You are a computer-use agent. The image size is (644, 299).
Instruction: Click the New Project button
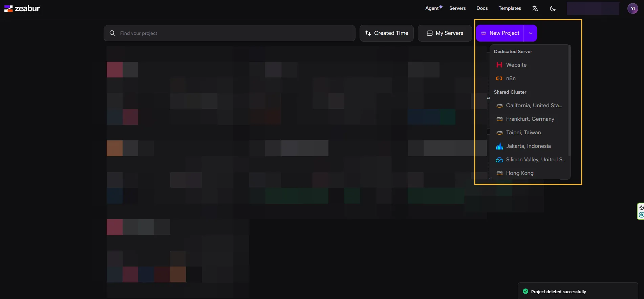pos(500,33)
